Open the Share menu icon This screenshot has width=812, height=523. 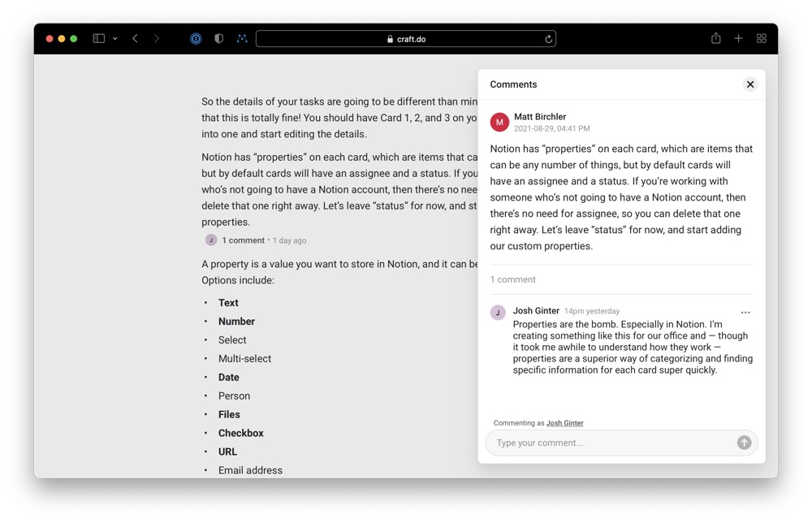715,38
